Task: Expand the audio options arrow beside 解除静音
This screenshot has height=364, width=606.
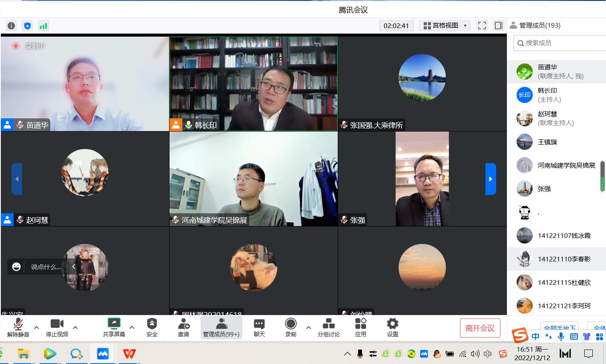Action: click(x=36, y=327)
